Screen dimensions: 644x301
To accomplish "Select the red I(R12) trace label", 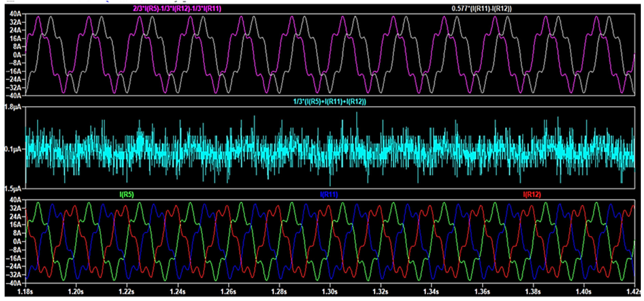I will click(532, 195).
